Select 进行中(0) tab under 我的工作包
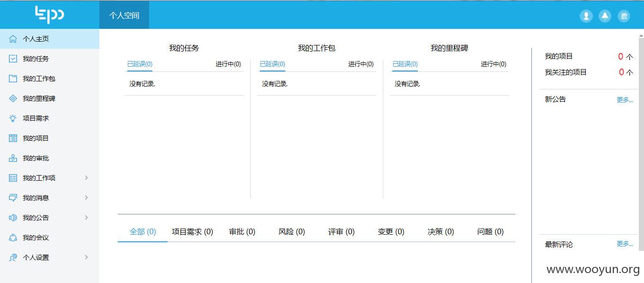This screenshot has height=283, width=644. point(361,64)
